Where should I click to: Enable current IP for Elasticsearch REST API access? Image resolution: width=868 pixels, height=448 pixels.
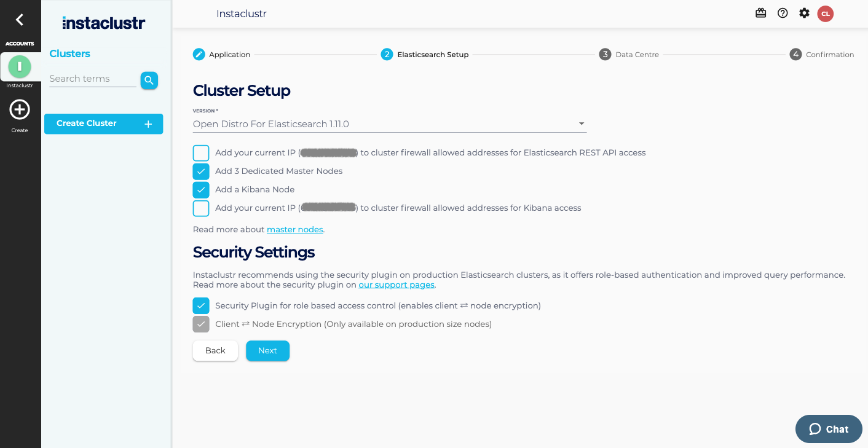(201, 153)
